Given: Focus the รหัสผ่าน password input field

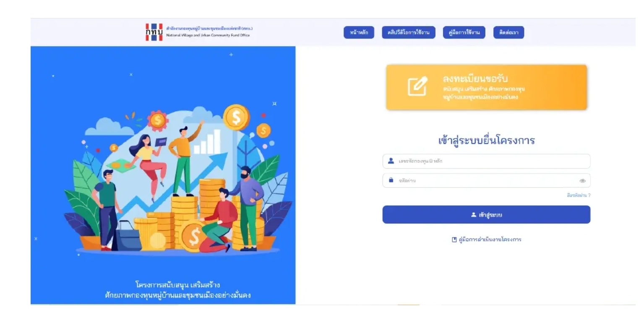Looking at the screenshot, I should point(486,180).
